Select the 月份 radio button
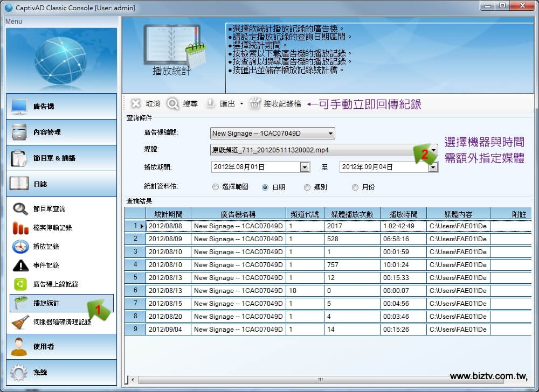Screen dimensions: 539x392 [x=355, y=187]
